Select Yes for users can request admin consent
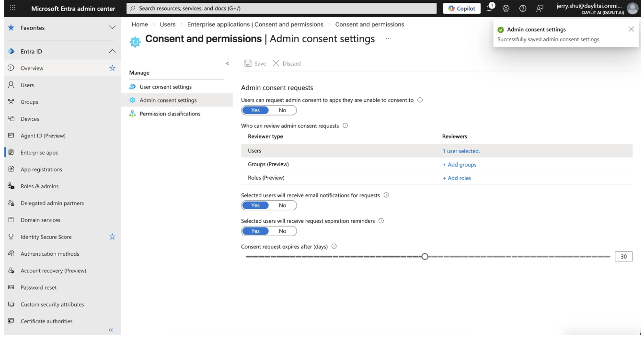The height and width of the screenshot is (340, 644). (x=255, y=110)
